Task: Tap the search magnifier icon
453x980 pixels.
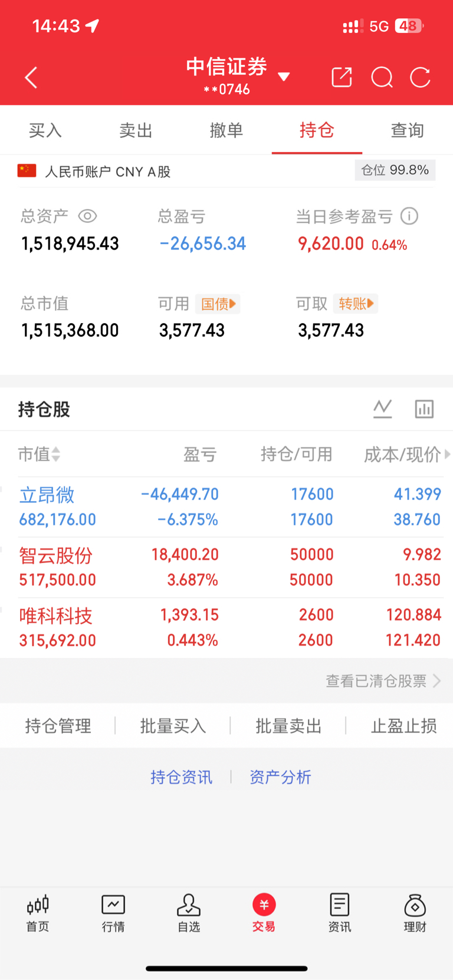Action: [382, 77]
